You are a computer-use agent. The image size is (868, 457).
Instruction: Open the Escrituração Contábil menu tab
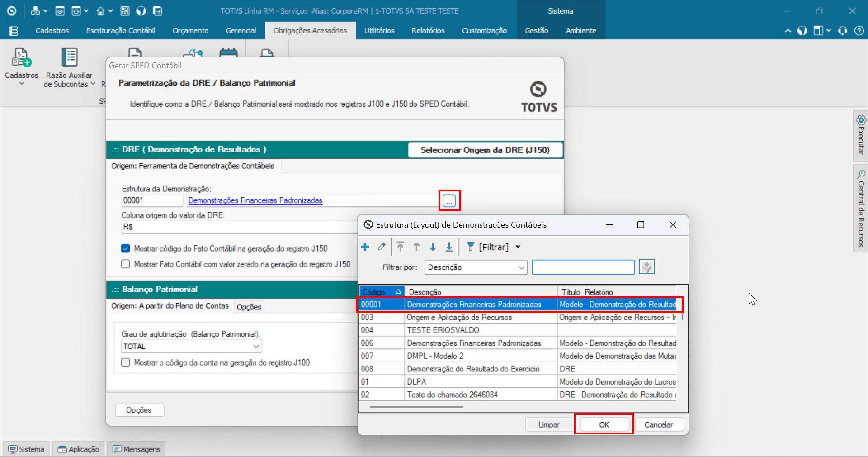(120, 30)
